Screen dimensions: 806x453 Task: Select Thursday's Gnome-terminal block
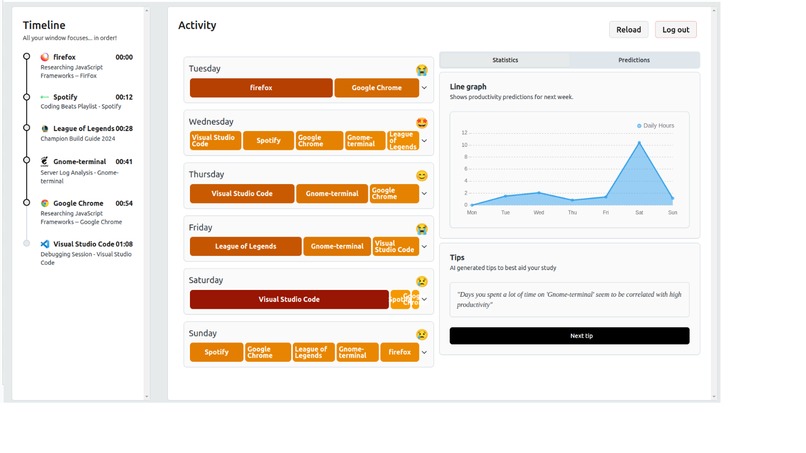[332, 194]
